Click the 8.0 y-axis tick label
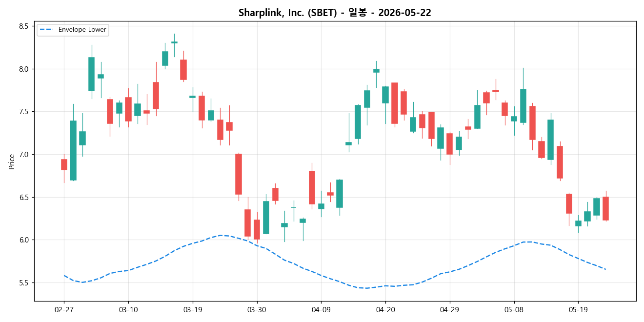Viewport: 644px width, 322px height. click(23, 69)
